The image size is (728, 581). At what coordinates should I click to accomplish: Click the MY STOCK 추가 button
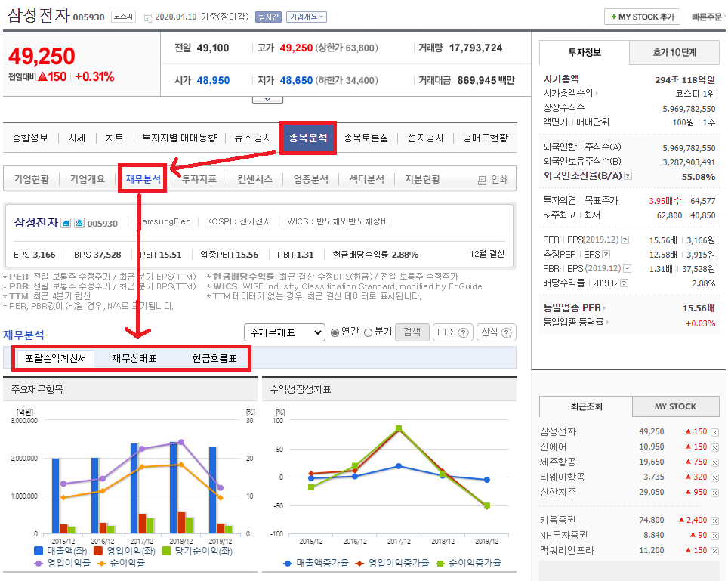pos(643,17)
